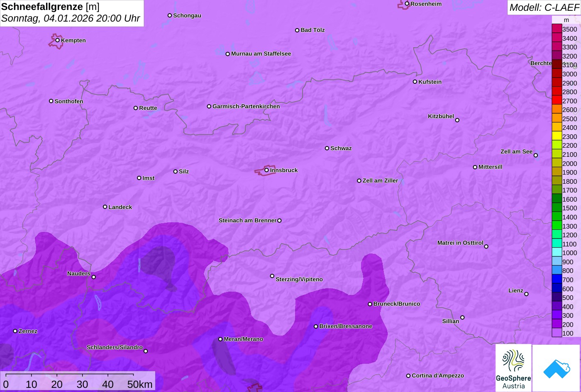The image size is (581, 392).
Task: Select the Innsbruck city marker
Action: click(266, 170)
